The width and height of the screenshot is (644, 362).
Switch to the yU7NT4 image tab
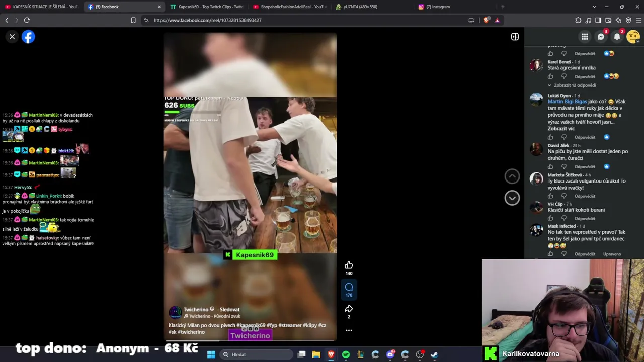click(372, 7)
